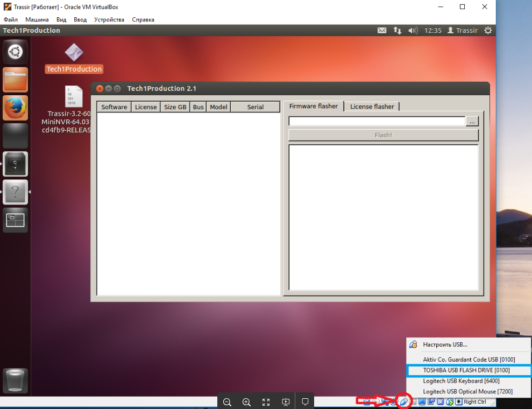Open the Ввод menu
The height and width of the screenshot is (409, 532).
[80, 20]
